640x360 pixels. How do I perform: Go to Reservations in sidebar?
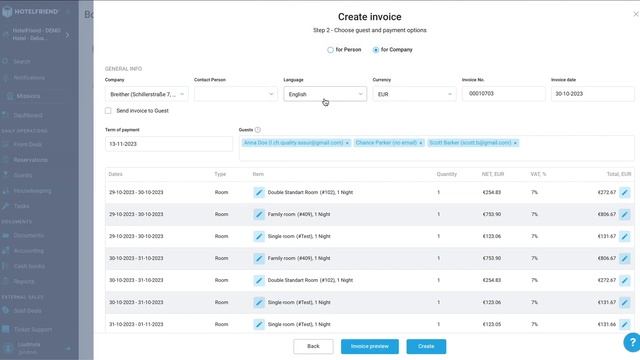pos(30,160)
